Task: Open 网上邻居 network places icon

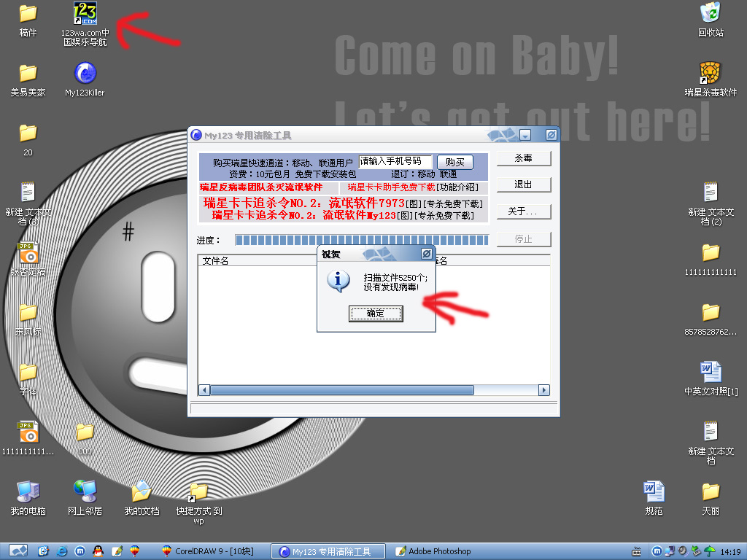Action: point(85,498)
